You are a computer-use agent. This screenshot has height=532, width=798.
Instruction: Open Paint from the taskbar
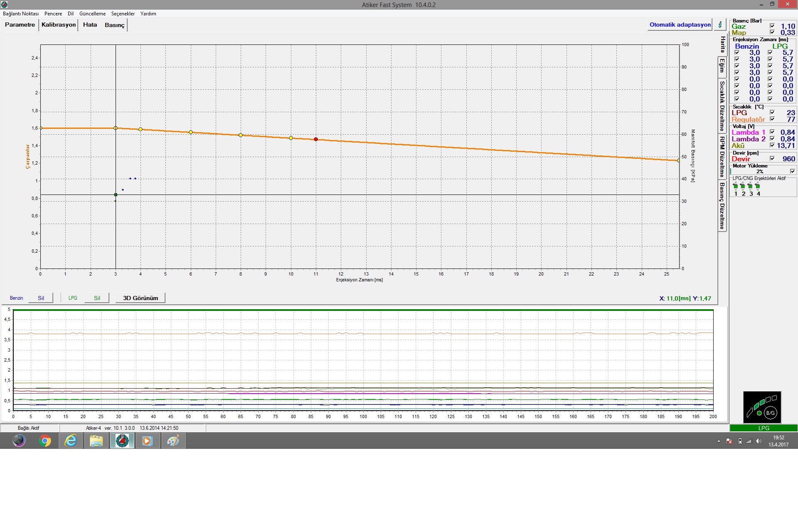tap(173, 441)
